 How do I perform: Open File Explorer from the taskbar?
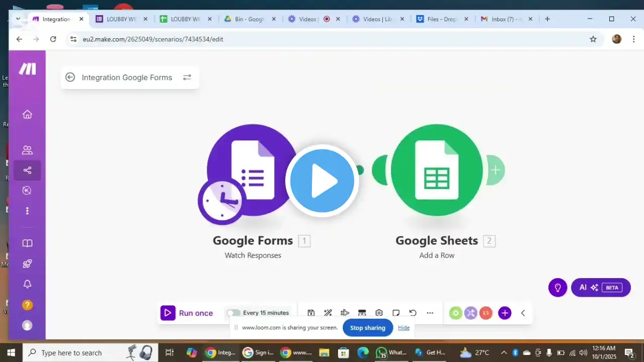click(324, 352)
